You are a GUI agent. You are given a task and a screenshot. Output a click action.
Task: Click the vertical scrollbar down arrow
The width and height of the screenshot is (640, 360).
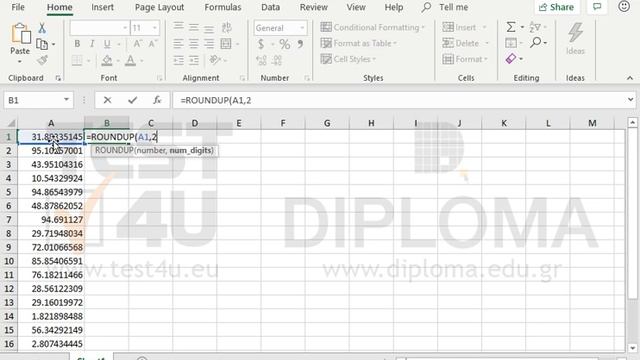pos(633,348)
